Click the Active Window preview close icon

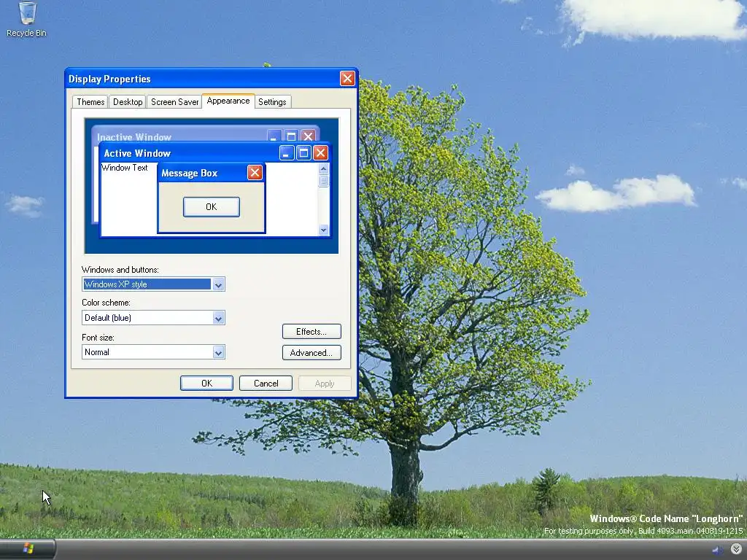tap(321, 153)
